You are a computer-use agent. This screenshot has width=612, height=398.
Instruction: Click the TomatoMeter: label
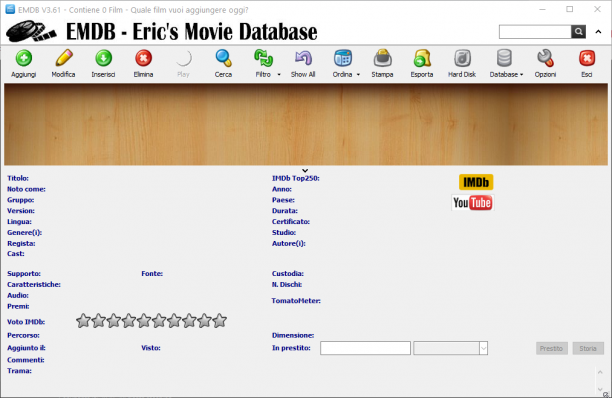[x=296, y=301]
